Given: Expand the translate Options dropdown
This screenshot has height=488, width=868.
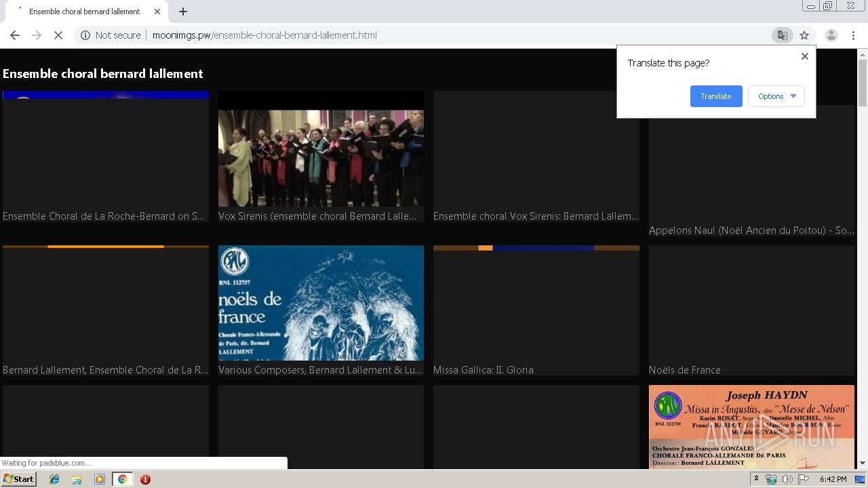Looking at the screenshot, I should click(x=776, y=96).
